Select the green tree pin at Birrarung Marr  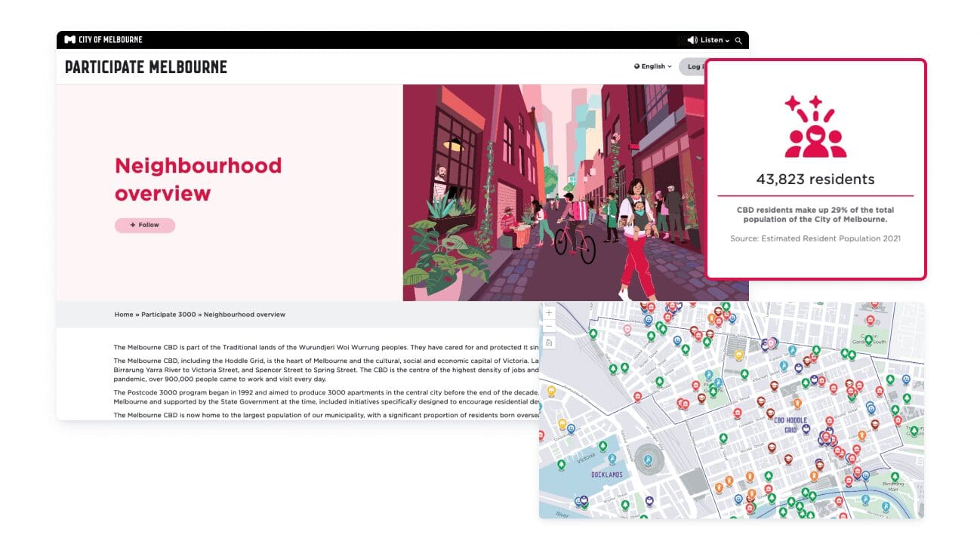pos(895,478)
